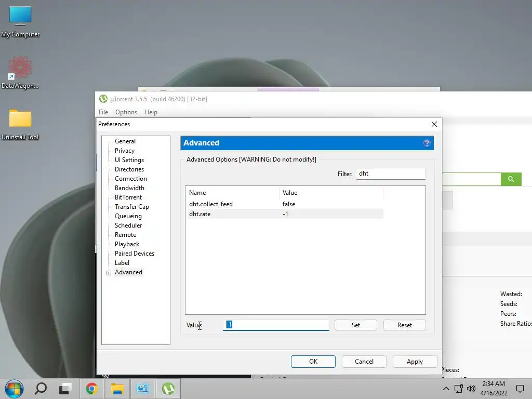
Task: Open the Help menu
Action: tap(151, 112)
